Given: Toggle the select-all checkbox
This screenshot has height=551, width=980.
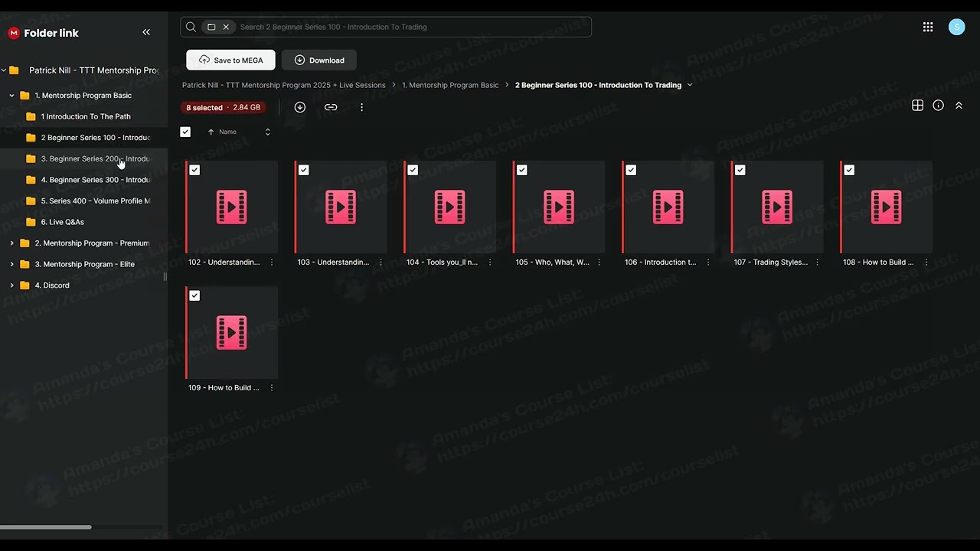Looking at the screenshot, I should click(x=185, y=132).
